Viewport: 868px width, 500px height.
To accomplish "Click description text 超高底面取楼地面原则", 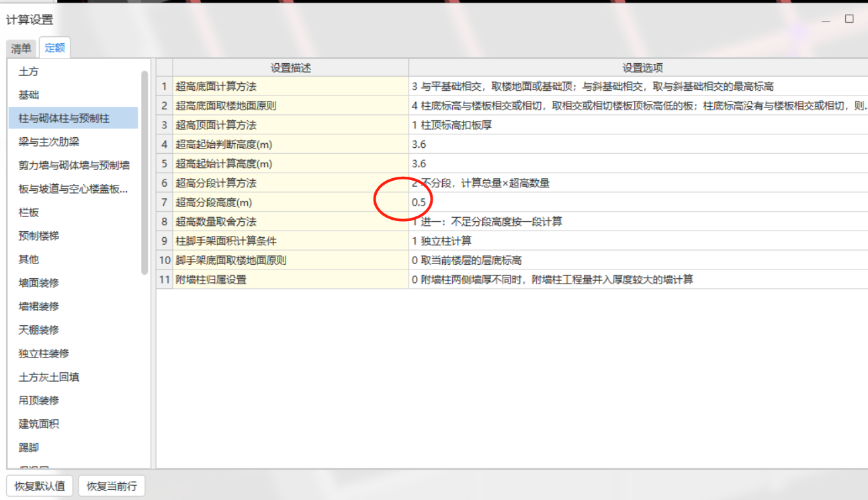I will click(226, 106).
